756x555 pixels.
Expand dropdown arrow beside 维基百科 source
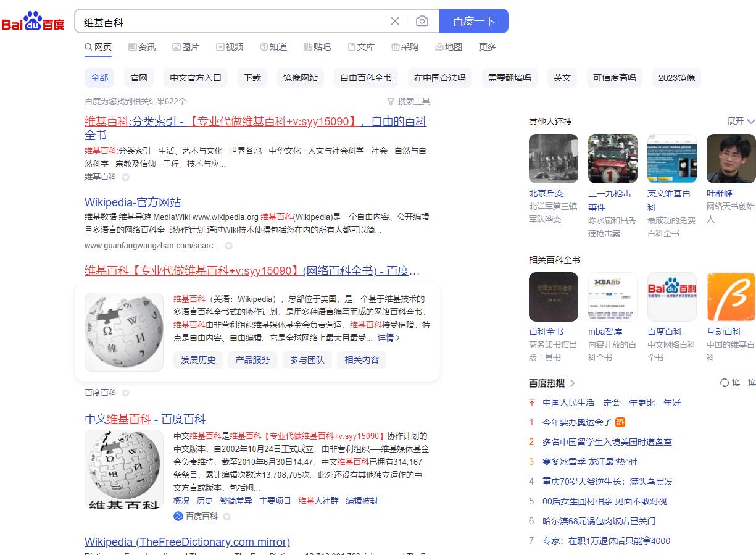(125, 177)
